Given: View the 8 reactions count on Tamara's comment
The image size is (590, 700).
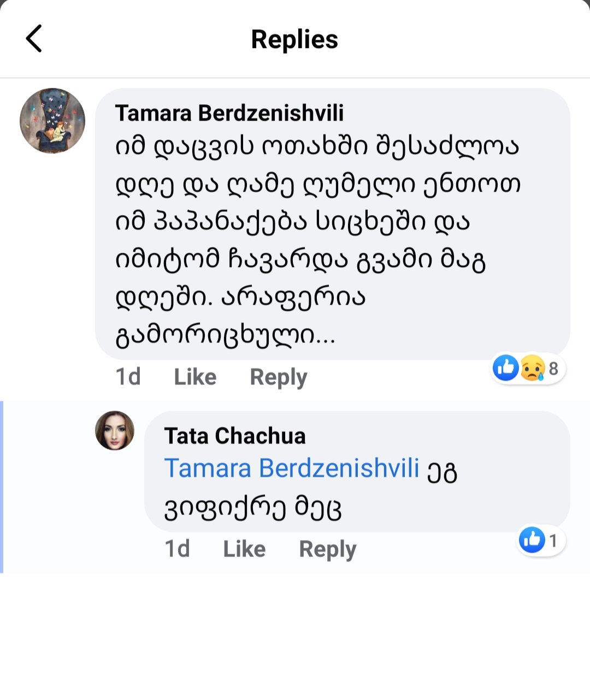Looking at the screenshot, I should 553,369.
